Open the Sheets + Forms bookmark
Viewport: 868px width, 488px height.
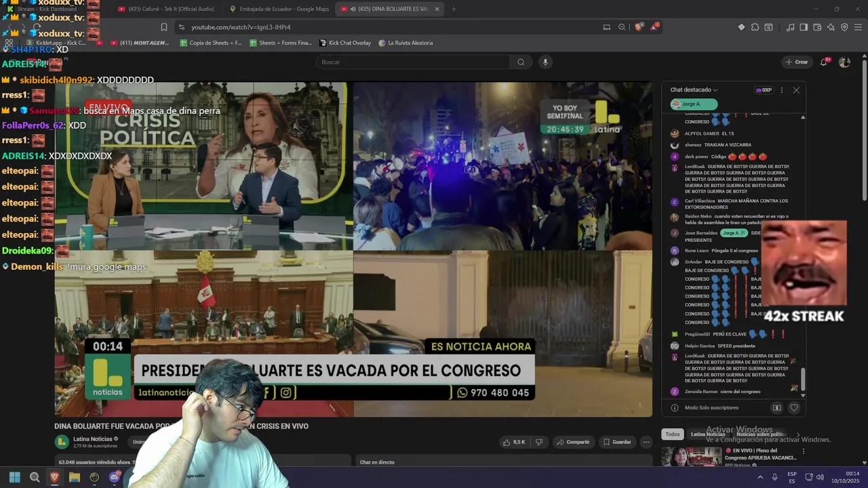tap(281, 43)
